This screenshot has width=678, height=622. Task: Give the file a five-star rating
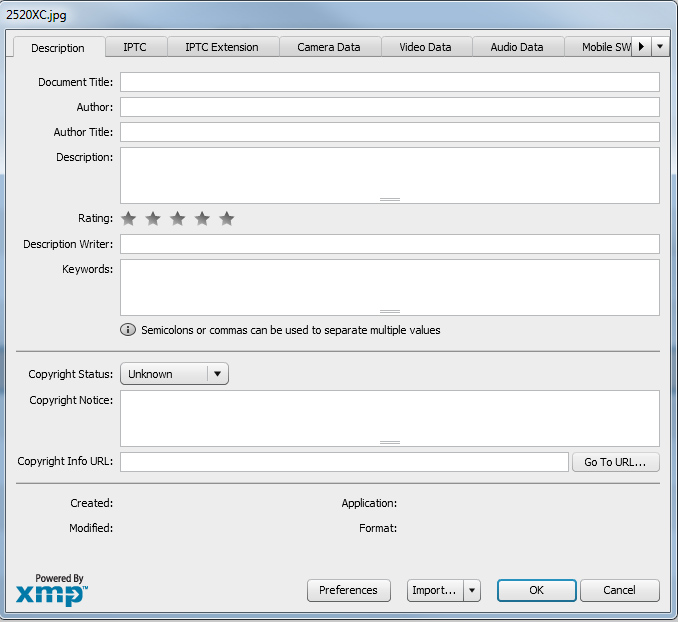(227, 219)
